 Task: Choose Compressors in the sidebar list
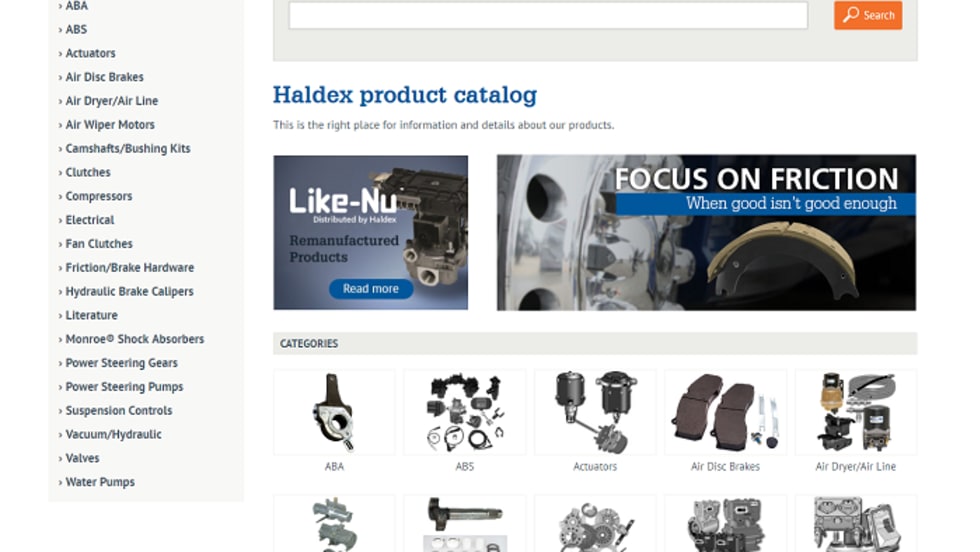click(x=99, y=196)
